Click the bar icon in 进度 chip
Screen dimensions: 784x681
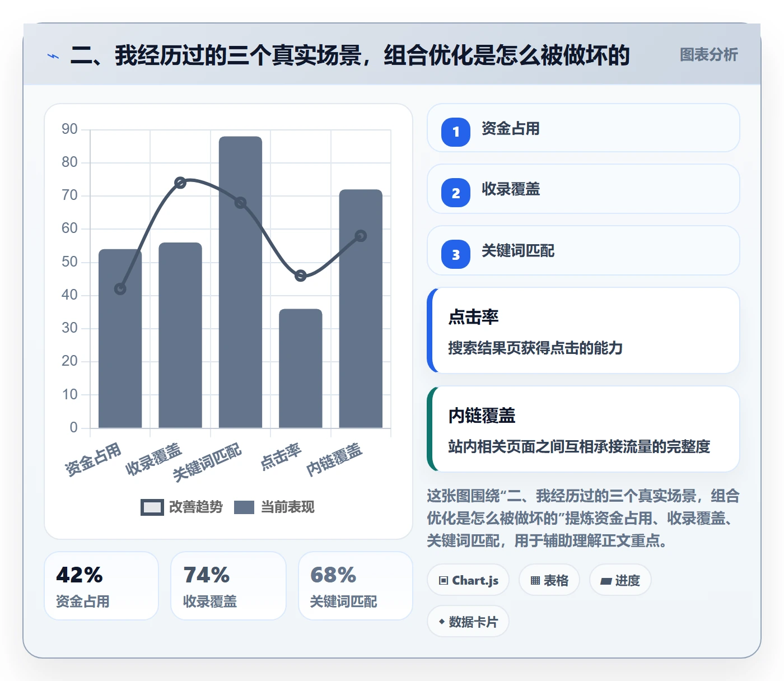point(606,581)
